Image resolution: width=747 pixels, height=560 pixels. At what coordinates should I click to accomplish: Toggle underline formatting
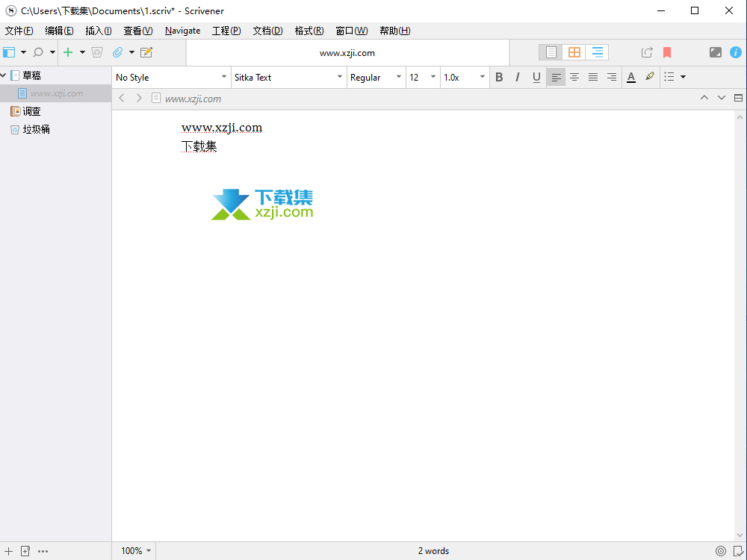pyautogui.click(x=536, y=77)
